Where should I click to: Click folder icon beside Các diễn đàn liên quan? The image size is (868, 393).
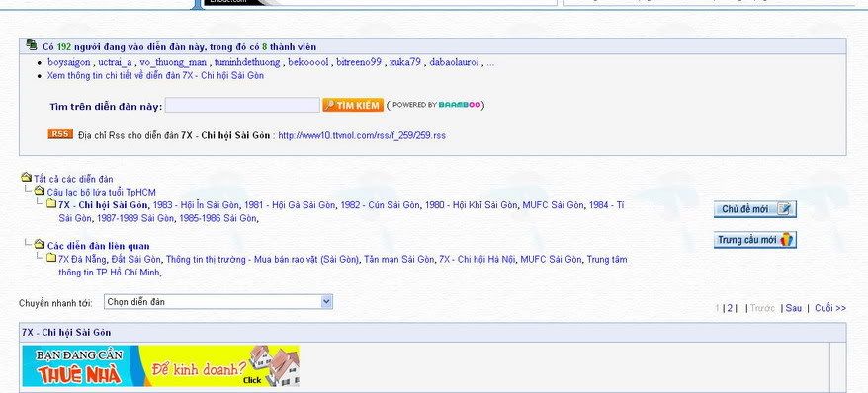point(40,244)
